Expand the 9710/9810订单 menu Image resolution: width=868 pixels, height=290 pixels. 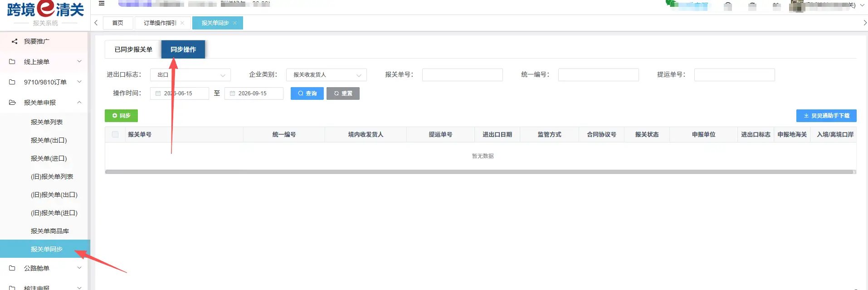(79, 82)
